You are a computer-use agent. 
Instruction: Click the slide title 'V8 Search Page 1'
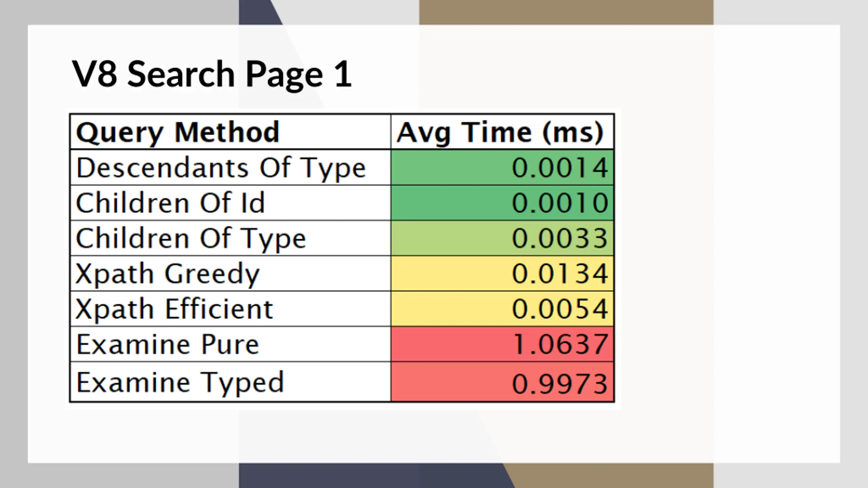212,75
